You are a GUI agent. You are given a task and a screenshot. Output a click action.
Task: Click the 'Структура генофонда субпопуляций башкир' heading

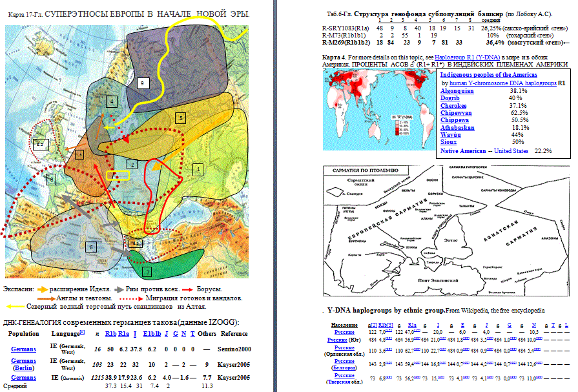pos(428,14)
